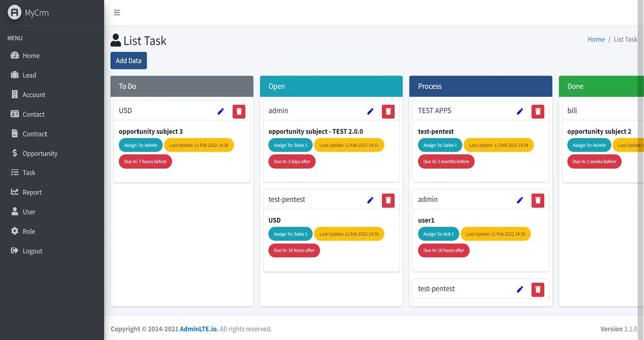Go to Task in the sidebar
The height and width of the screenshot is (340, 644).
point(29,173)
